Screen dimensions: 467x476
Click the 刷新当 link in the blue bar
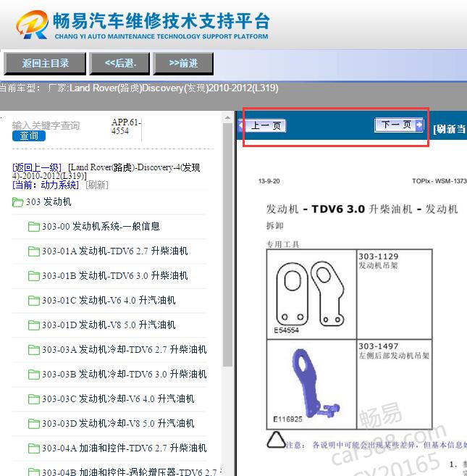pyautogui.click(x=450, y=129)
